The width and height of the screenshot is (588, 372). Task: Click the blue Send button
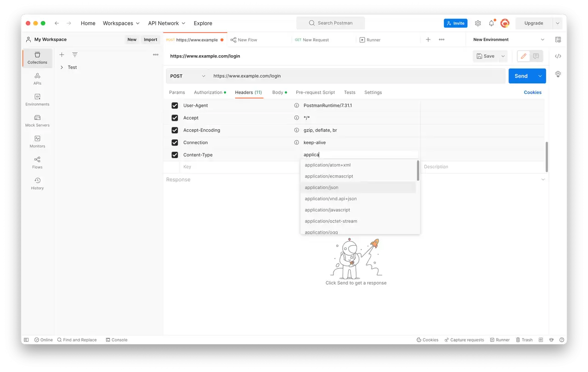point(521,76)
